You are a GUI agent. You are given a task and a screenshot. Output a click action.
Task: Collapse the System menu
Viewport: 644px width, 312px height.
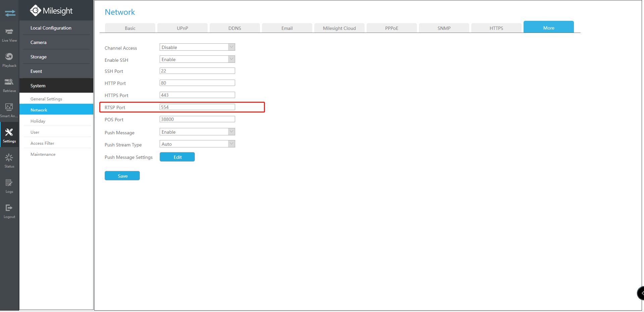56,86
